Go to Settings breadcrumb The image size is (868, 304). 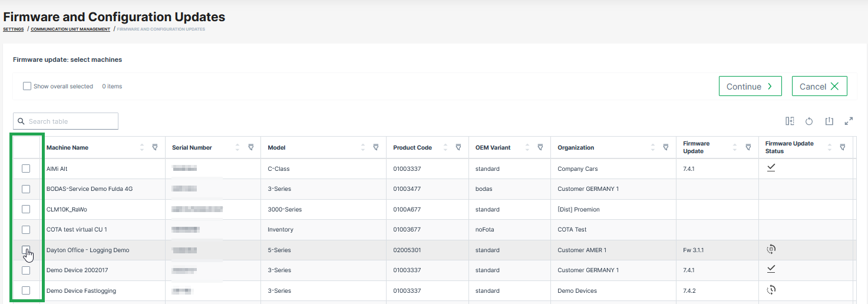coord(14,29)
